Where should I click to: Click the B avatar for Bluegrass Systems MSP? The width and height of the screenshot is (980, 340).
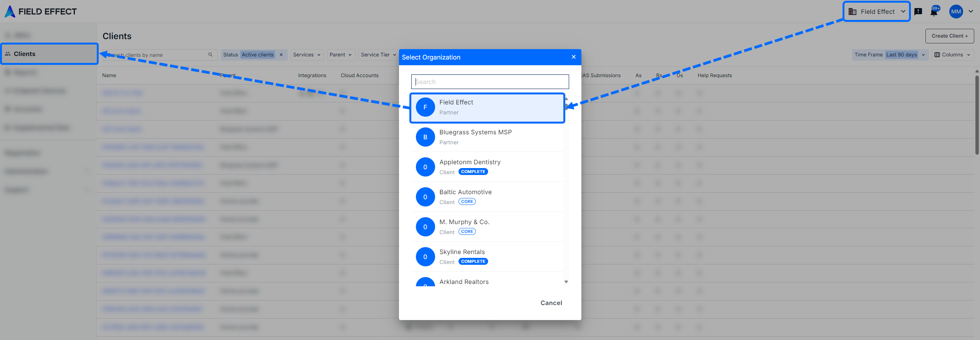pyautogui.click(x=425, y=137)
